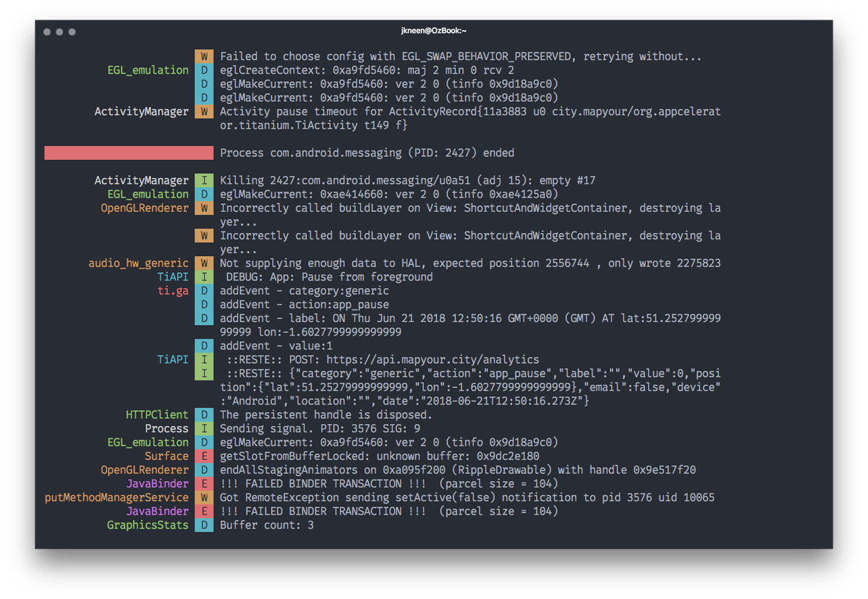Screen dimensions: 868x599
Task: Click the yellow minimize circle in the titlebar
Action: [61, 32]
